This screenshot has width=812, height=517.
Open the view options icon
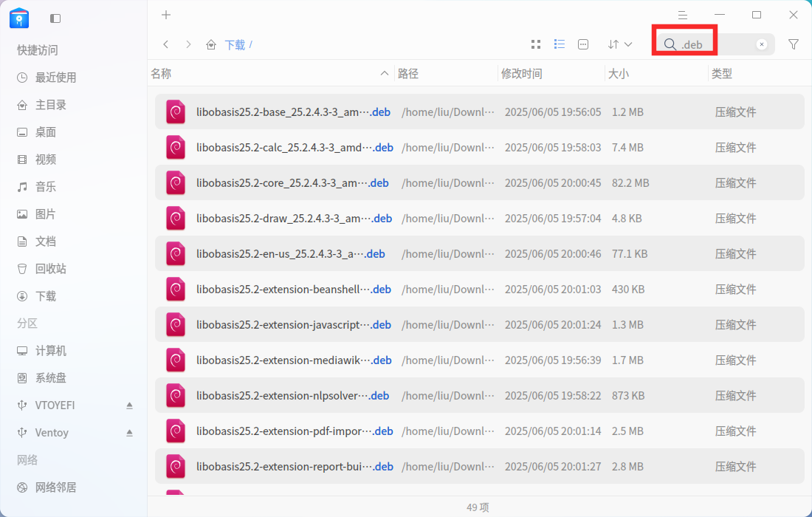pyautogui.click(x=583, y=44)
